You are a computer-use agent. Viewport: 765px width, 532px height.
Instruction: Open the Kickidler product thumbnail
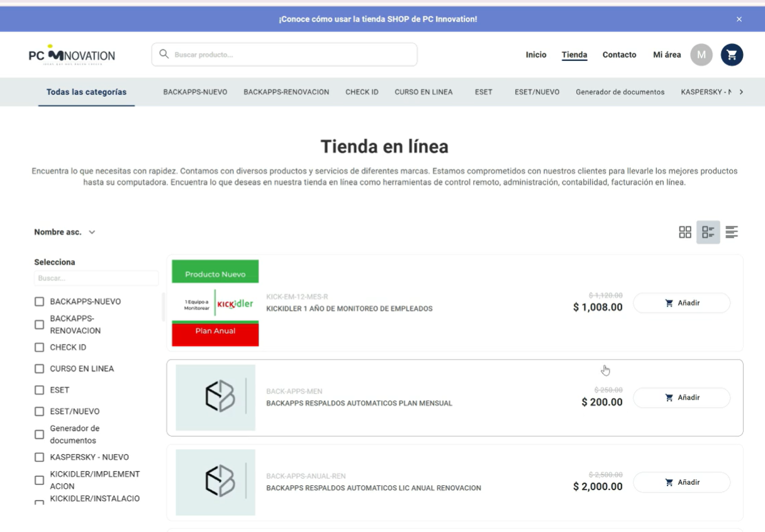[x=215, y=303]
